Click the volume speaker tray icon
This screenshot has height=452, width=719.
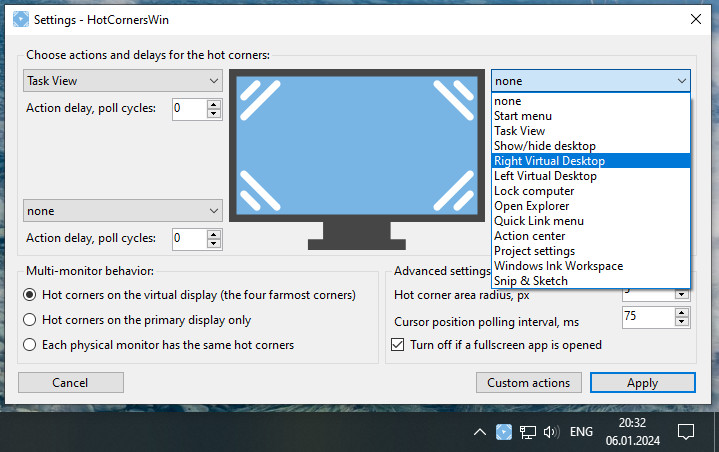551,432
